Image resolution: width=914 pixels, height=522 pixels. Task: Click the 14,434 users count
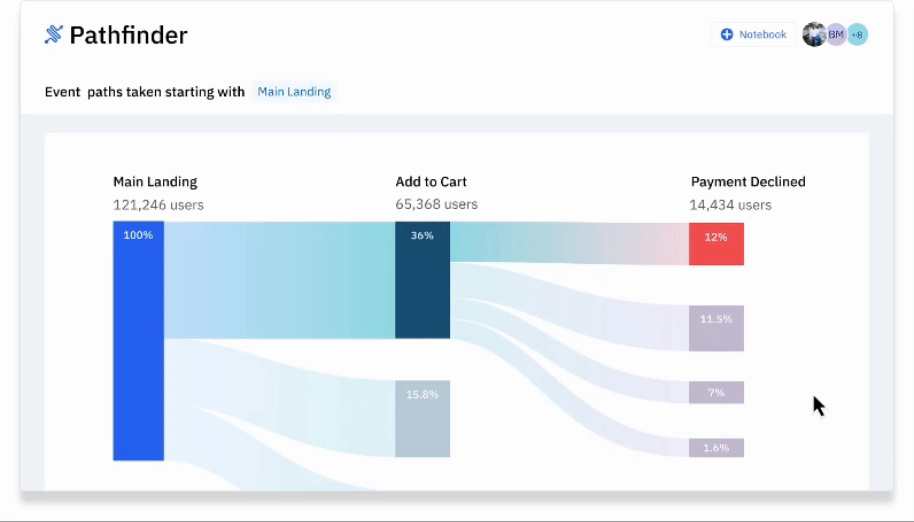pyautogui.click(x=730, y=205)
